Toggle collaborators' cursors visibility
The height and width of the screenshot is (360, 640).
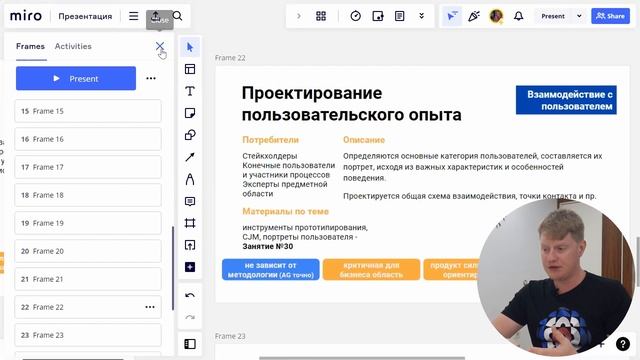pos(452,16)
